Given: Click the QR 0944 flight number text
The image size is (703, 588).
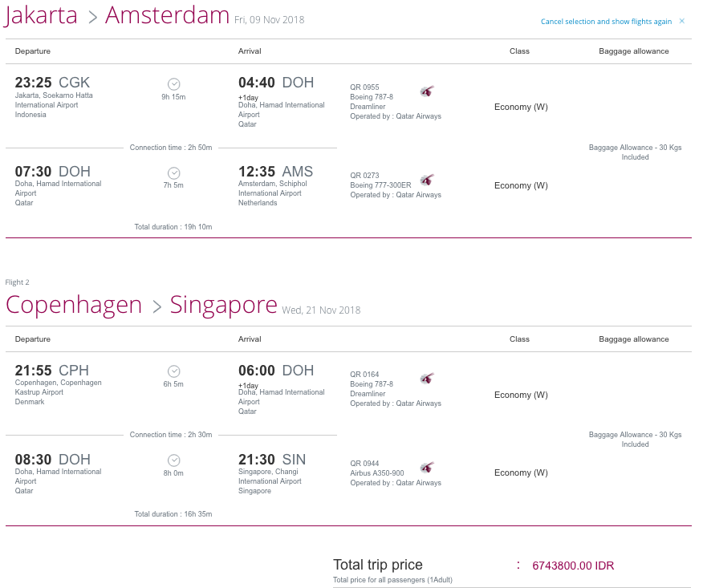Looking at the screenshot, I should (x=364, y=464).
